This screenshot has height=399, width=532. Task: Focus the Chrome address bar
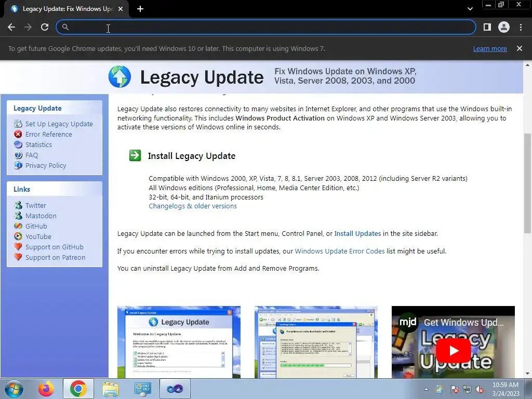click(265, 27)
